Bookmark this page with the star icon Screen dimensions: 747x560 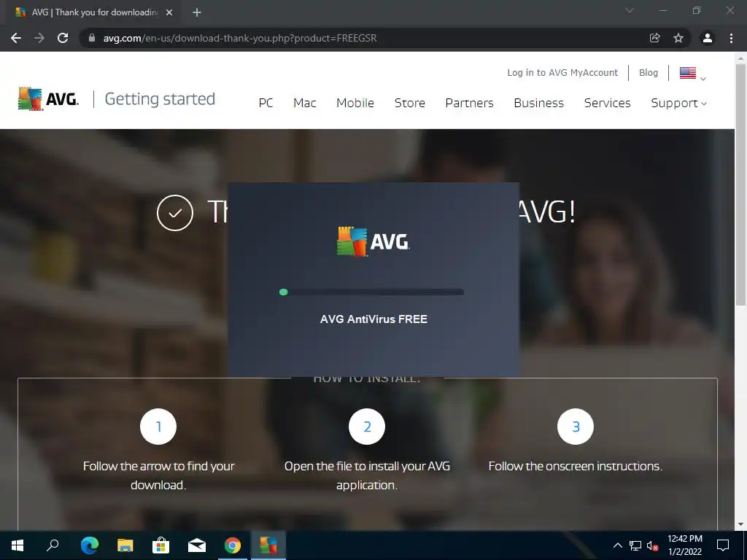pyautogui.click(x=678, y=38)
